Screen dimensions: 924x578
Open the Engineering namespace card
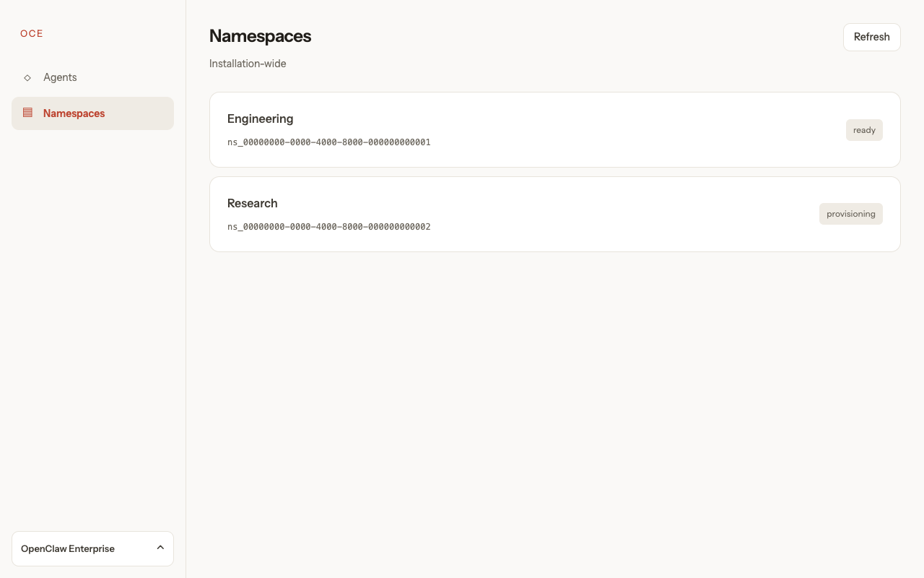pos(554,129)
